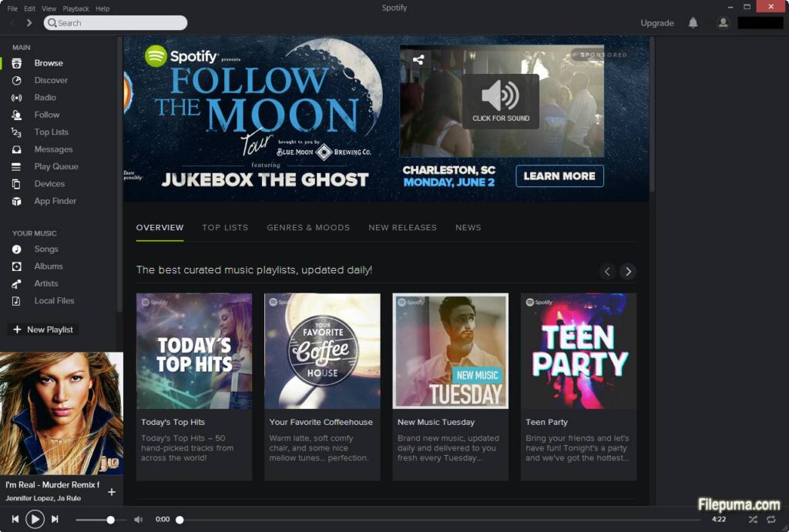
Task: Add current song with plus icon
Action: click(111, 492)
